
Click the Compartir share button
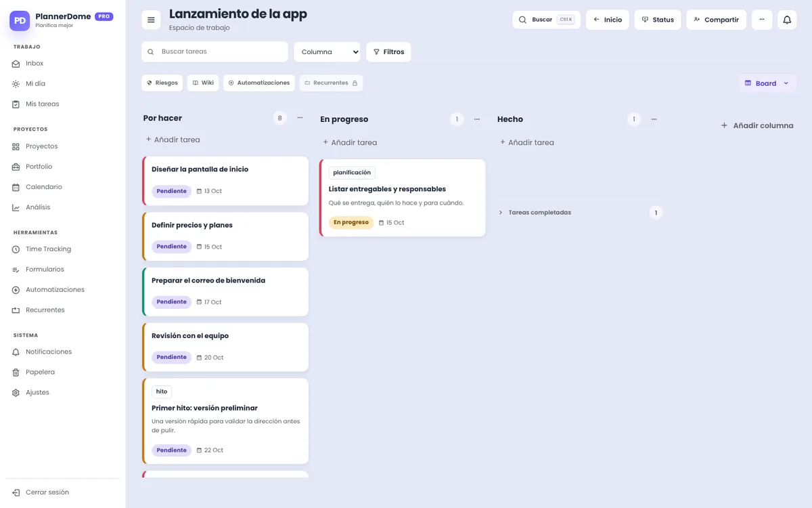(x=716, y=20)
